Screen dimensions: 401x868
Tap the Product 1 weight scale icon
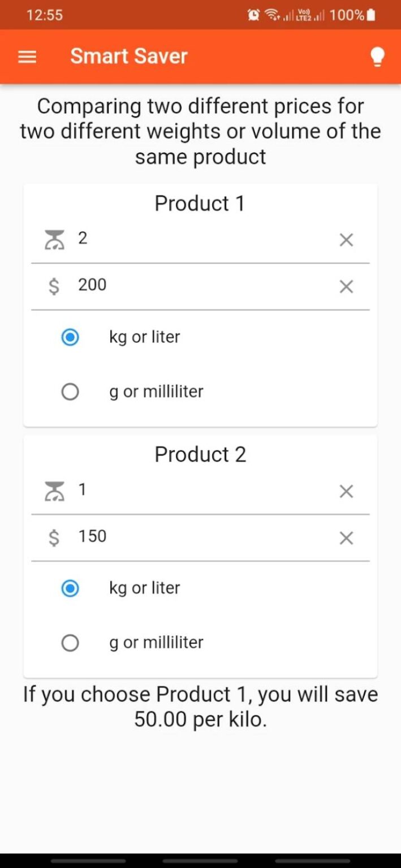pos(55,240)
